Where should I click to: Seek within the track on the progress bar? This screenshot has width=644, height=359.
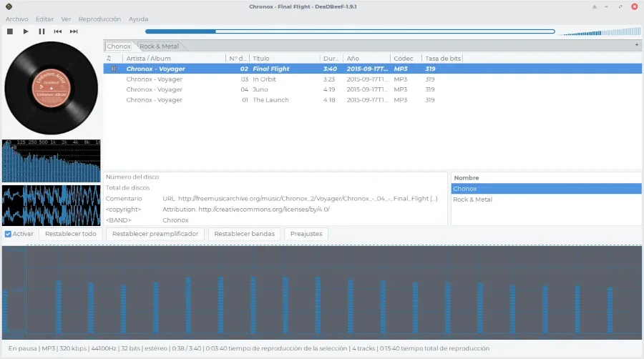pos(350,31)
